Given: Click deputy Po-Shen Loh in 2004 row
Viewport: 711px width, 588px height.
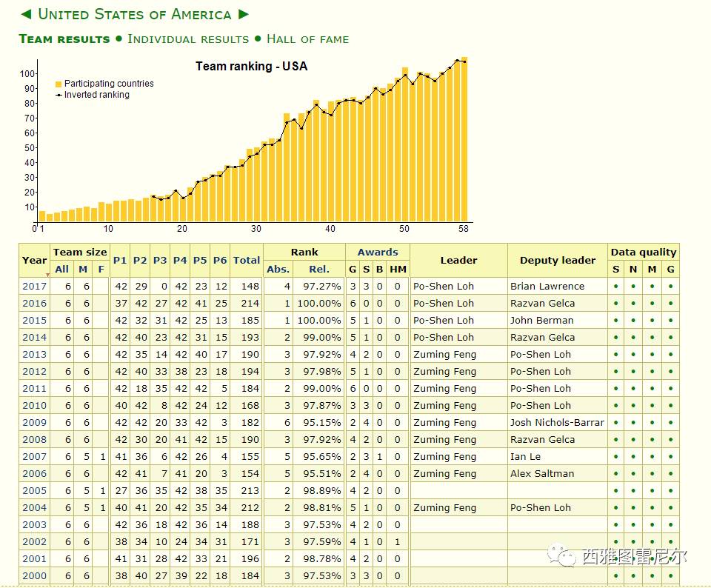Looking at the screenshot, I should click(x=541, y=508).
